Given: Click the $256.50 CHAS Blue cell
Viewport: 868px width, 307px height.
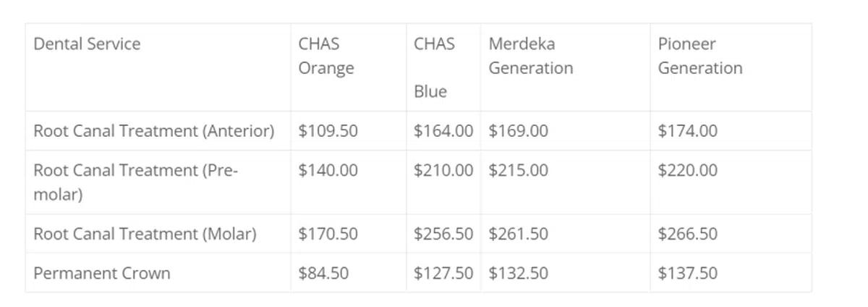Looking at the screenshot, I should pos(443,235).
